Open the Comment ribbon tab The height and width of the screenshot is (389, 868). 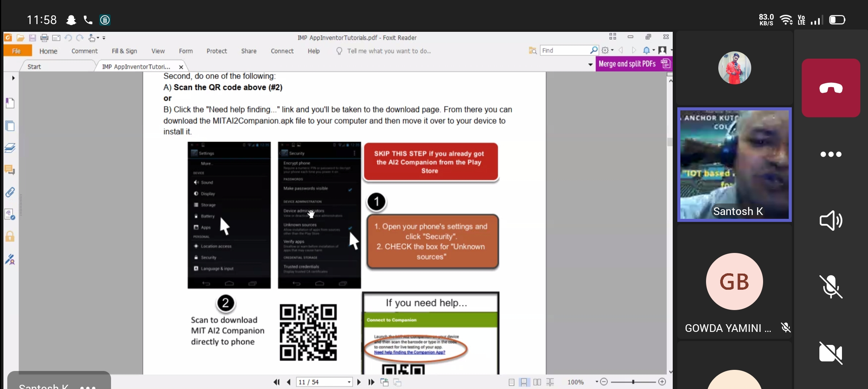(84, 51)
